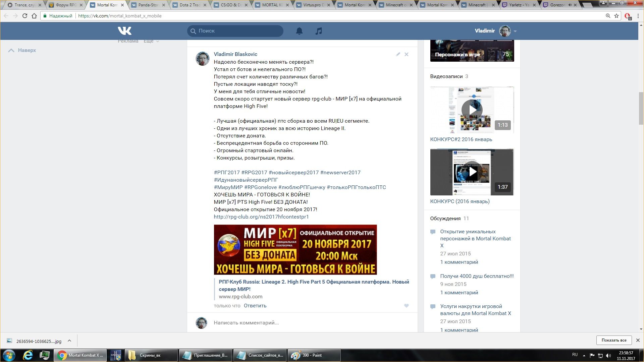Click the red extension icon in the toolbar

point(628,16)
